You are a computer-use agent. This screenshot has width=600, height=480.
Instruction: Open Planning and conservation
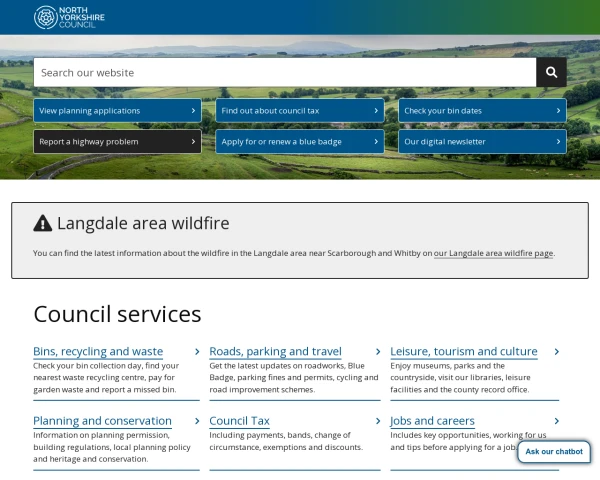[x=103, y=421]
